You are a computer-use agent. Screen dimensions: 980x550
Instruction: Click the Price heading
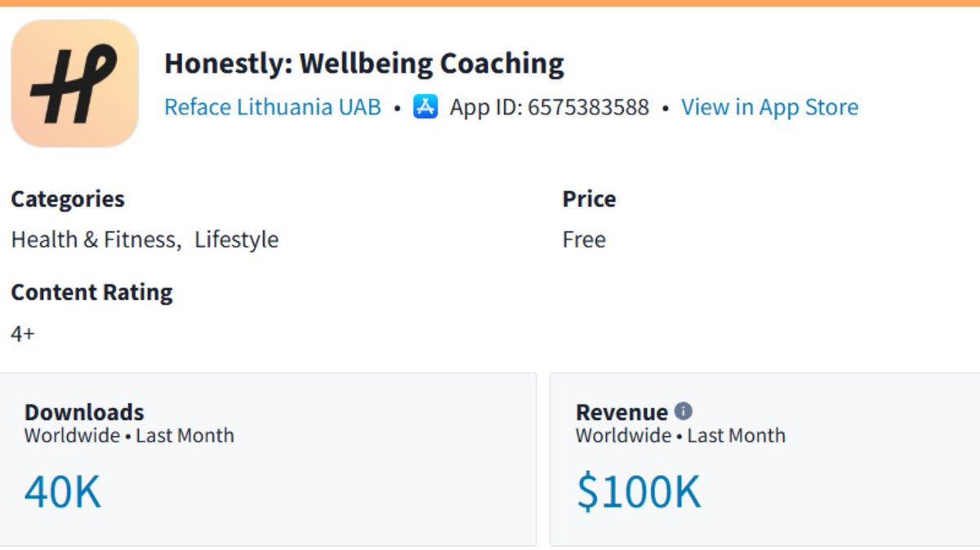point(590,199)
